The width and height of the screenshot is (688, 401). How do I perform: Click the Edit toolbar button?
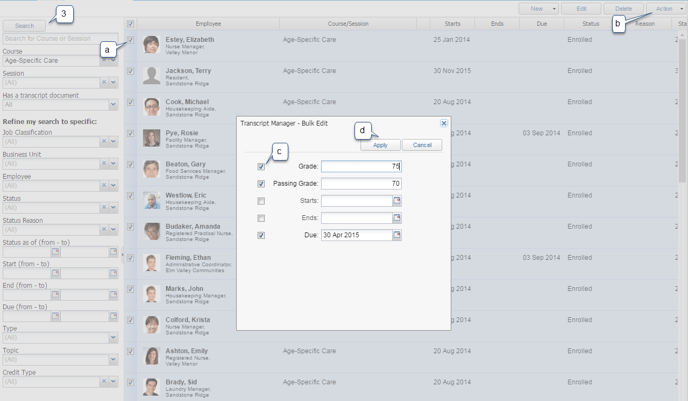pyautogui.click(x=581, y=9)
